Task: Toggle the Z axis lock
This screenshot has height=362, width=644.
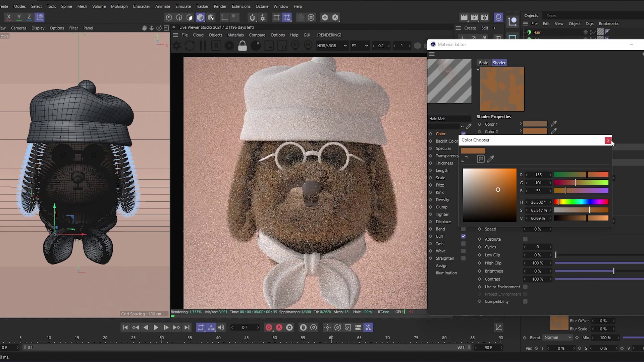Action: tap(29, 17)
